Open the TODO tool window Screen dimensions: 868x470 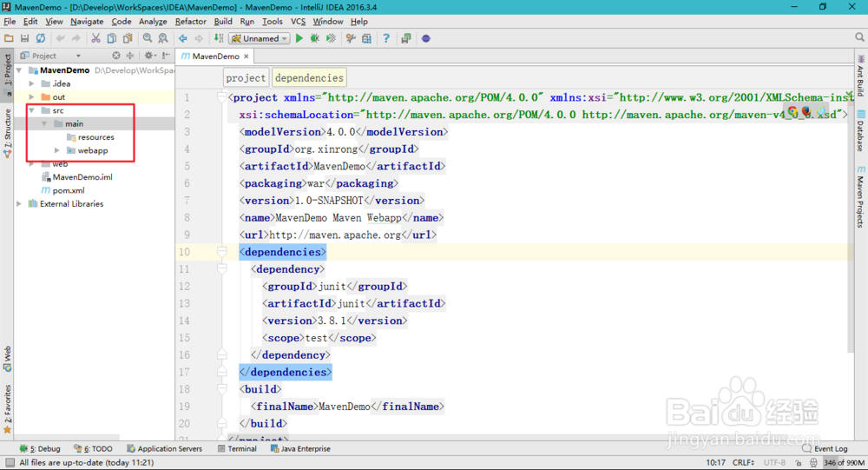93,449
